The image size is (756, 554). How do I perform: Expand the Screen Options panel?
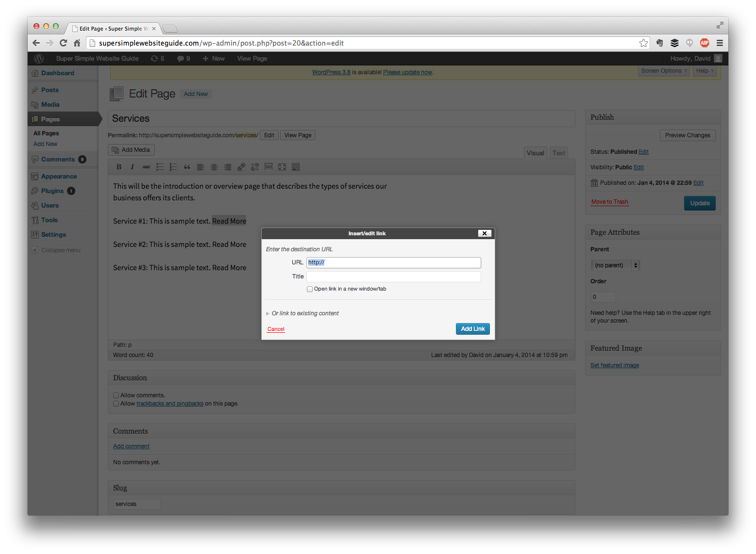[664, 71]
